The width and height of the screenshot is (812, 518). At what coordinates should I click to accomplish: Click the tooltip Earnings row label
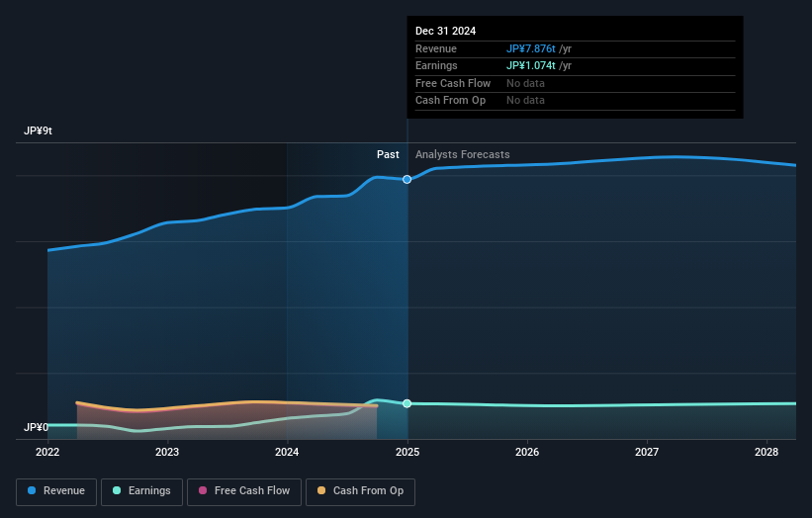point(436,65)
